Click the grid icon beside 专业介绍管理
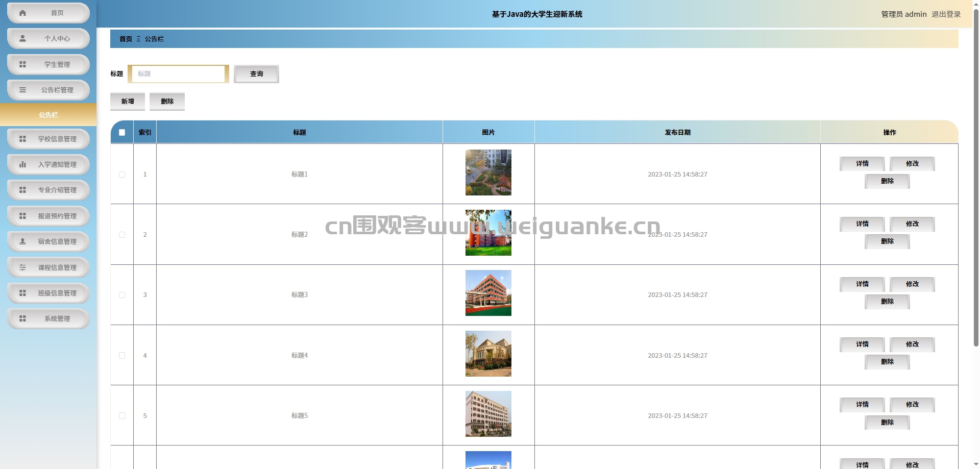Viewport: 980px width, 469px height. pos(22,190)
